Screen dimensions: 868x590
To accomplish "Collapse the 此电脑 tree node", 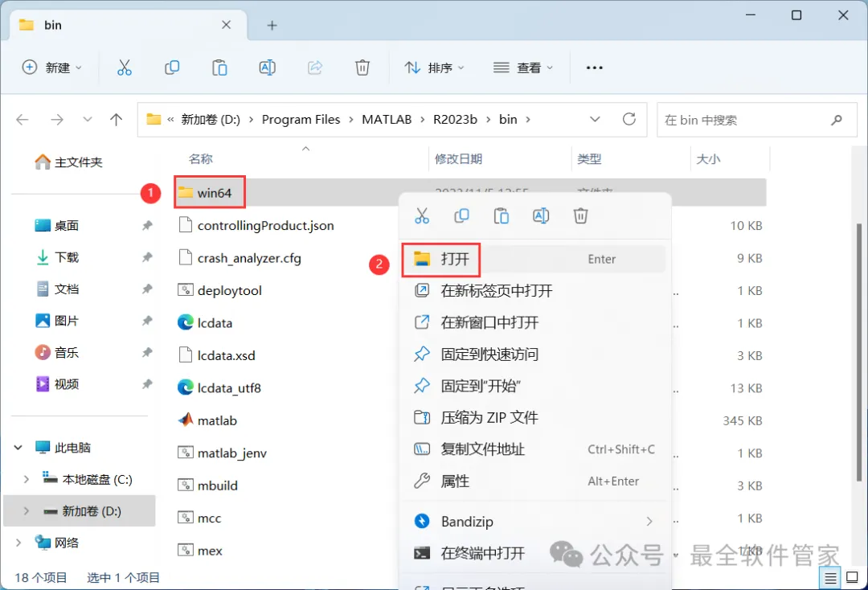I will tap(18, 447).
